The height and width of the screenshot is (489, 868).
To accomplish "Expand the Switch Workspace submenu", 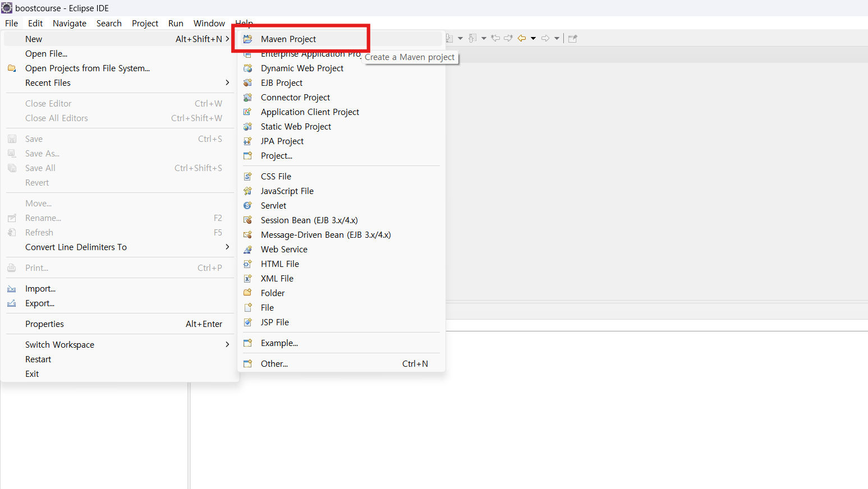I will click(119, 345).
